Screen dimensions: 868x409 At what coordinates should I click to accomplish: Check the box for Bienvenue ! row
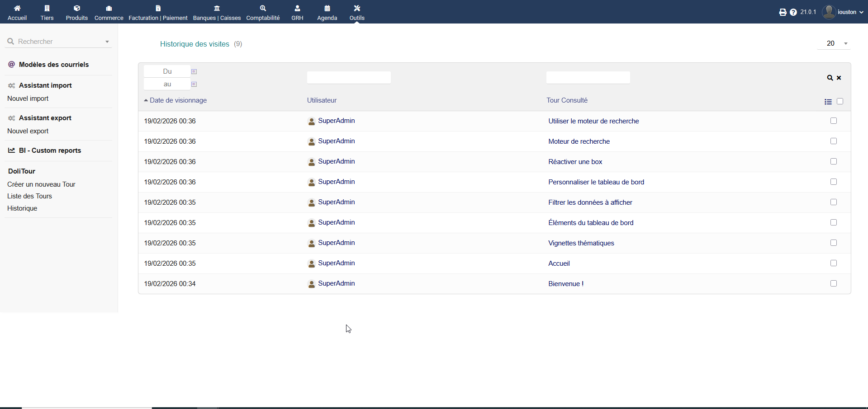click(834, 283)
